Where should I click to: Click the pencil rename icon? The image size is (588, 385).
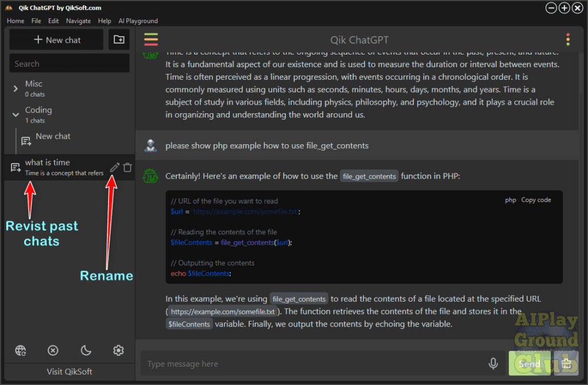[x=114, y=167]
